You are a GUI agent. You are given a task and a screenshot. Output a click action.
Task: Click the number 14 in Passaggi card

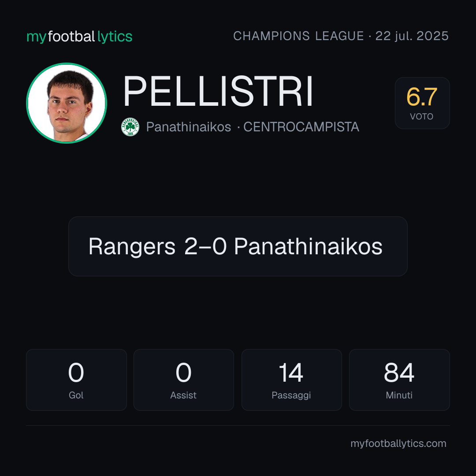click(x=291, y=372)
